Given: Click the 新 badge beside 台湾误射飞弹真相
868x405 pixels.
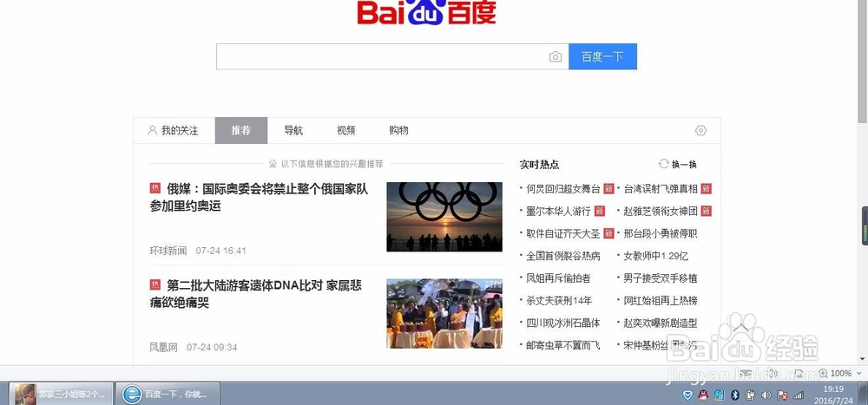Looking at the screenshot, I should [x=706, y=189].
